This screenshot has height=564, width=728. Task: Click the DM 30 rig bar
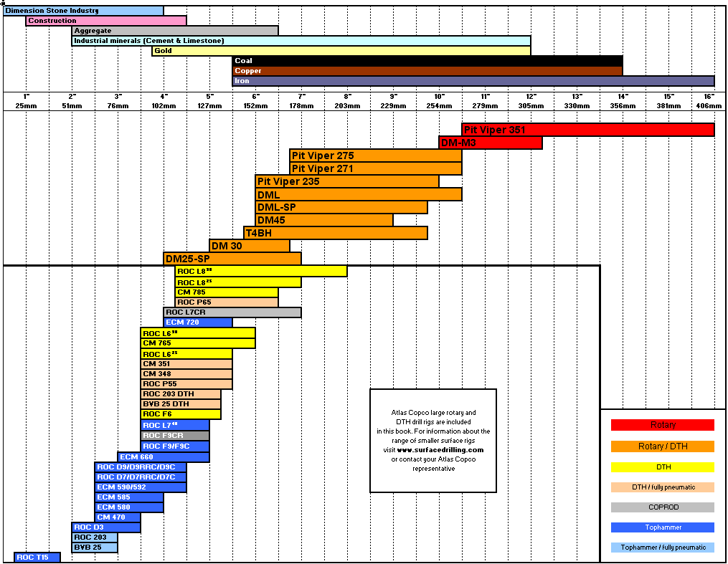tap(250, 246)
